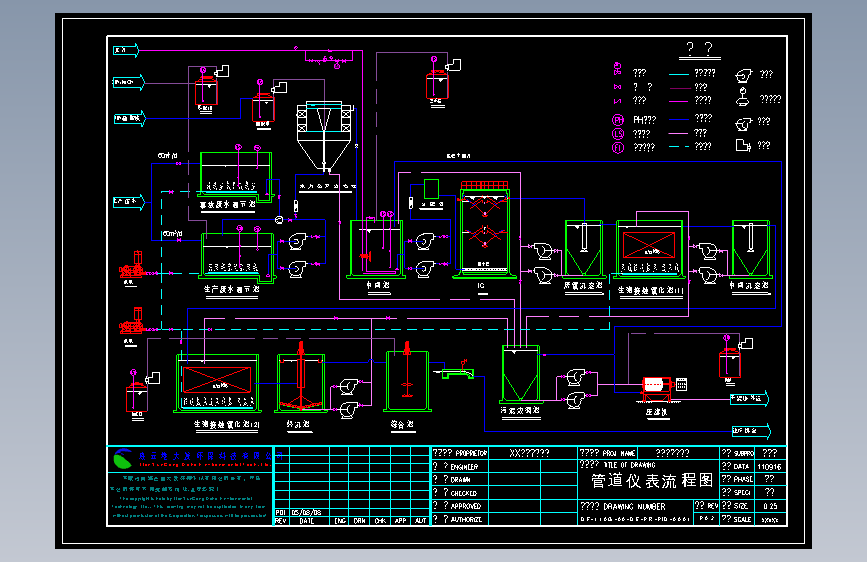Click the red dosing tank at bottom left

pos(137,397)
